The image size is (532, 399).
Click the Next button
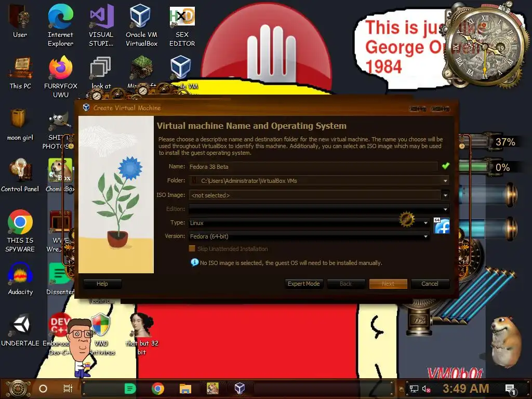click(388, 284)
